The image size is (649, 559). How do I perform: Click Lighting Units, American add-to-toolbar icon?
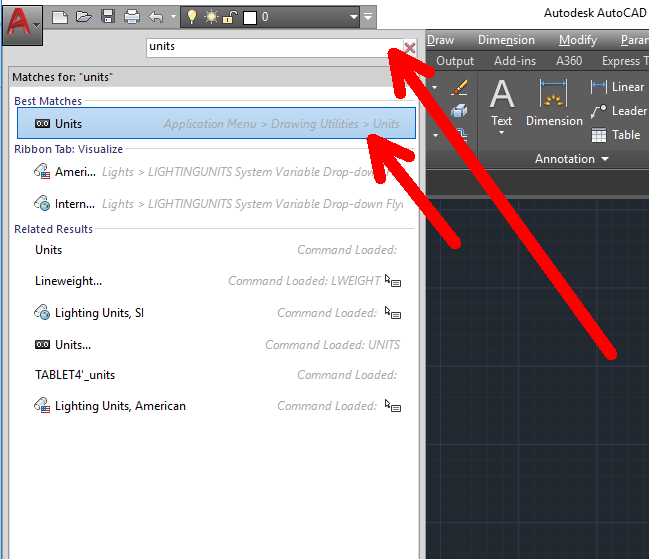[392, 405]
